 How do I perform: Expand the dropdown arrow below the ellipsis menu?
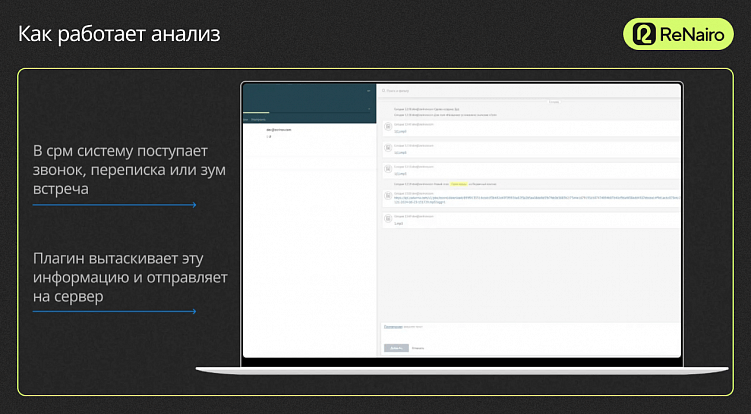pos(369,109)
